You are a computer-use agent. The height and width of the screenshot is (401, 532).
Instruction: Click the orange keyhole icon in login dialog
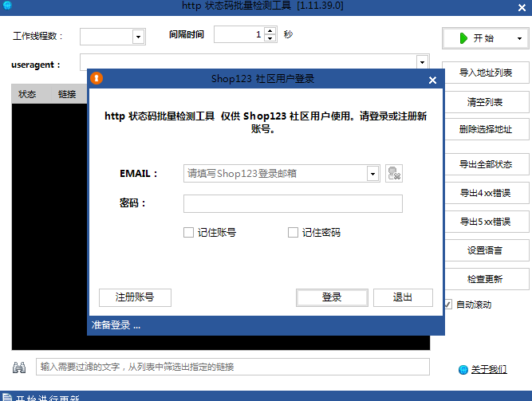pyautogui.click(x=97, y=78)
